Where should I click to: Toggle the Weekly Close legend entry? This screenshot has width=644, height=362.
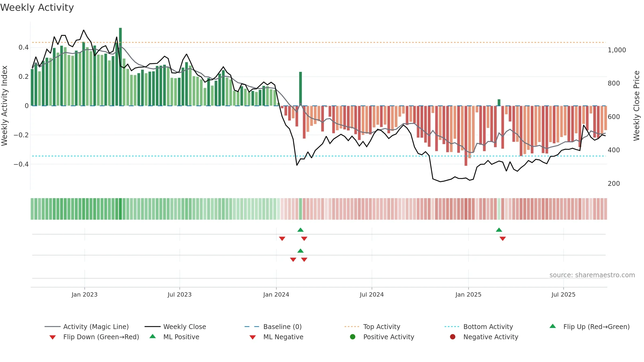(x=175, y=327)
